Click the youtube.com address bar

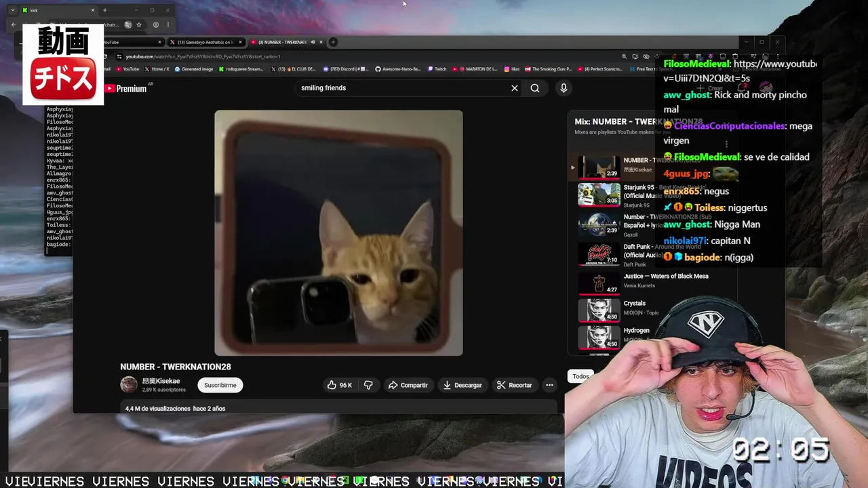point(366,56)
